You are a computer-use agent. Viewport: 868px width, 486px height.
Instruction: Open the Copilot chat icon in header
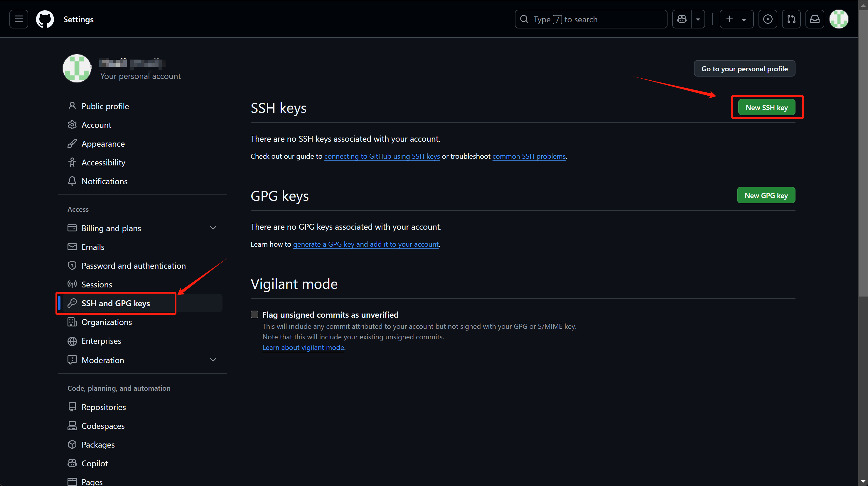click(x=682, y=19)
